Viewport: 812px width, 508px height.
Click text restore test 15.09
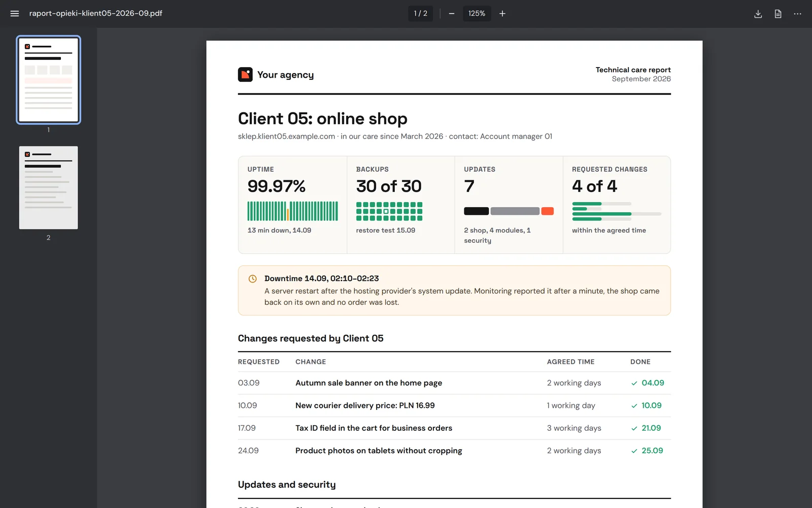pos(386,231)
